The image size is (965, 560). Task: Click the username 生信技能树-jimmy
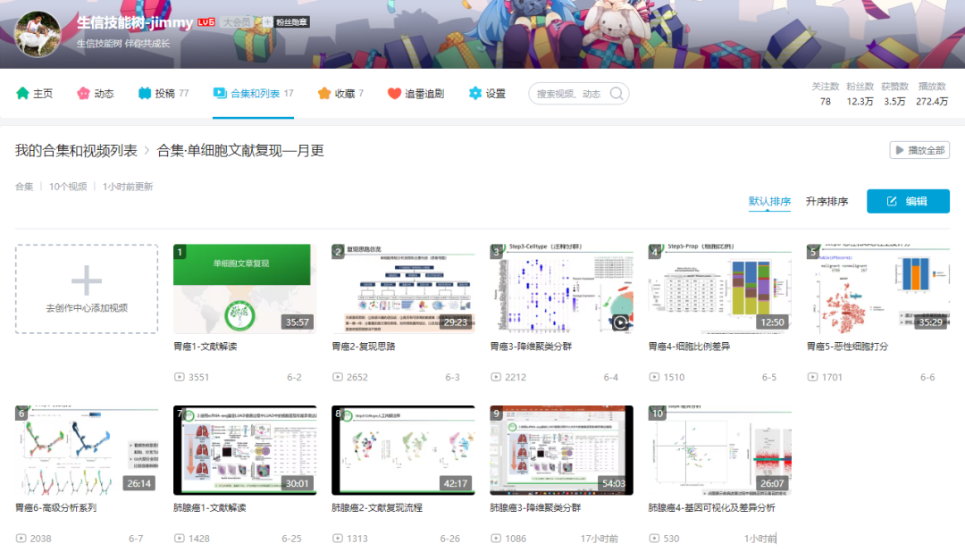pos(135,22)
